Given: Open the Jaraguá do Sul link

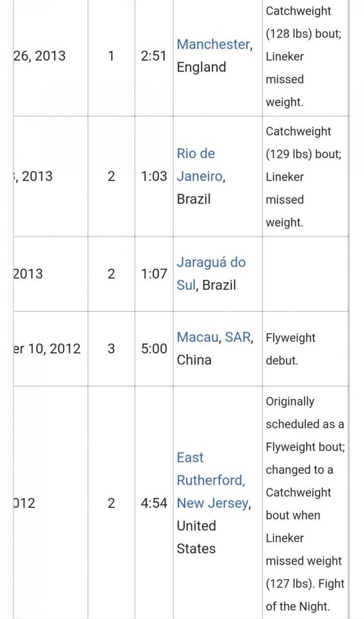Looking at the screenshot, I should (x=211, y=273).
